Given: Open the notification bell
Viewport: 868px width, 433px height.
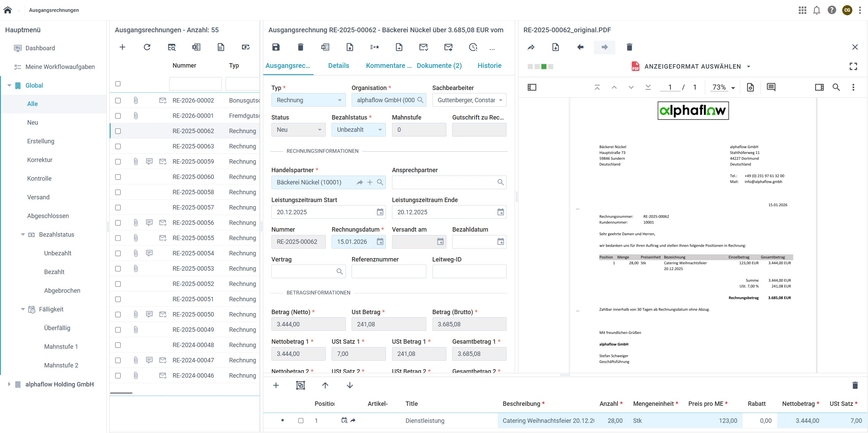Looking at the screenshot, I should coord(817,10).
